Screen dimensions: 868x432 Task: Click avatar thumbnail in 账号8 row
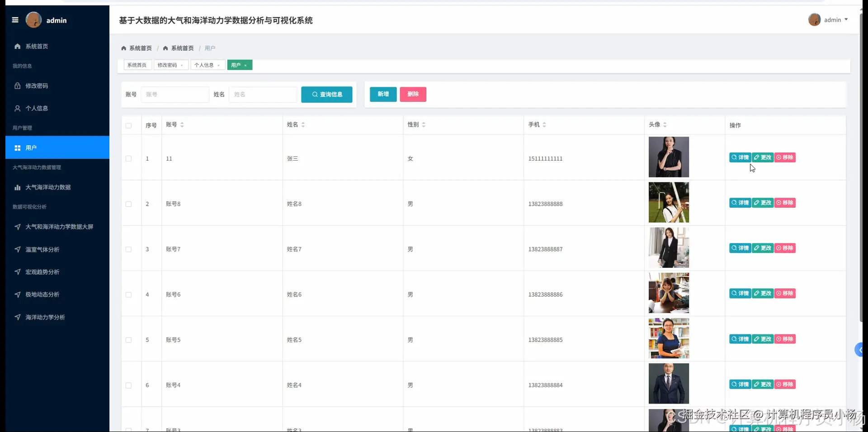(x=669, y=202)
